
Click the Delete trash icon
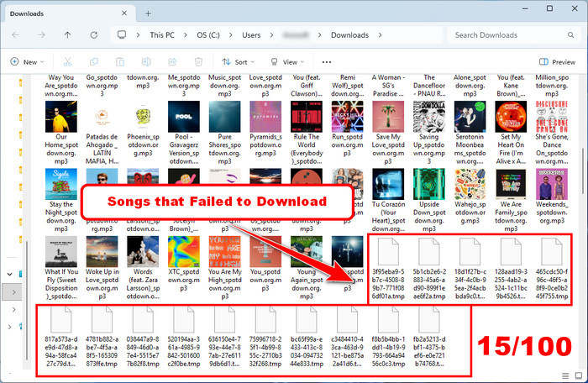click(x=199, y=62)
